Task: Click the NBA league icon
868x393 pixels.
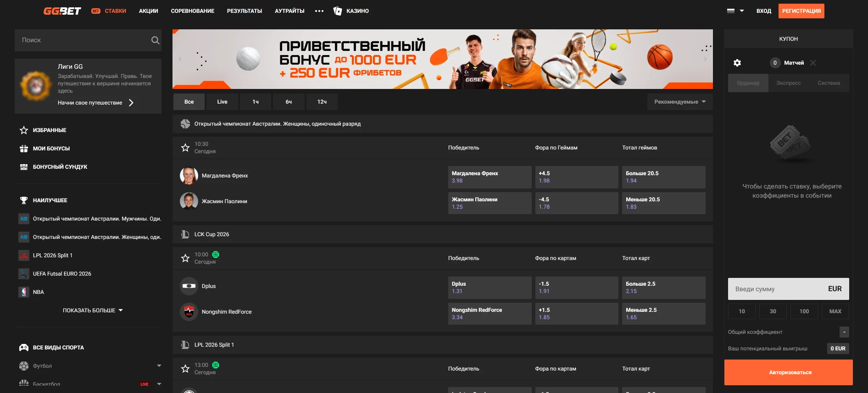Action: coord(24,292)
